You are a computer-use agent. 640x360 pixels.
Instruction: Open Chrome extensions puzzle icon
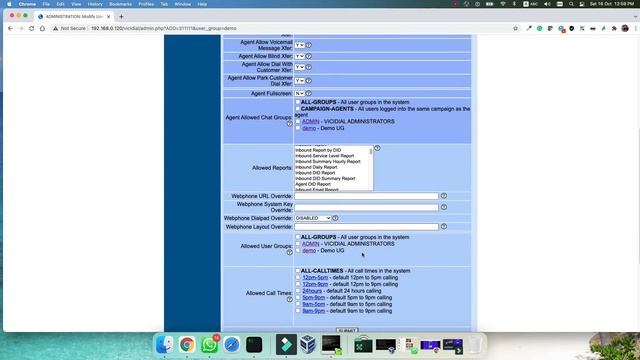pyautogui.click(x=614, y=28)
